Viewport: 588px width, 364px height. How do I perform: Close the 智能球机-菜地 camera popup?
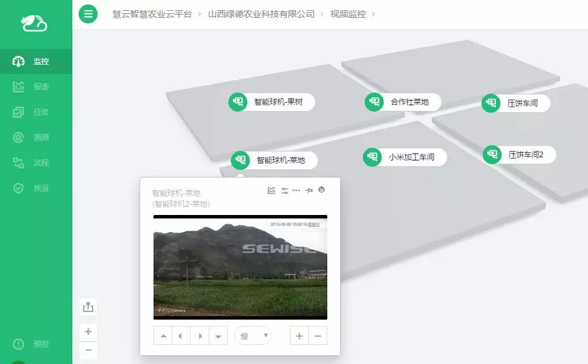322,190
